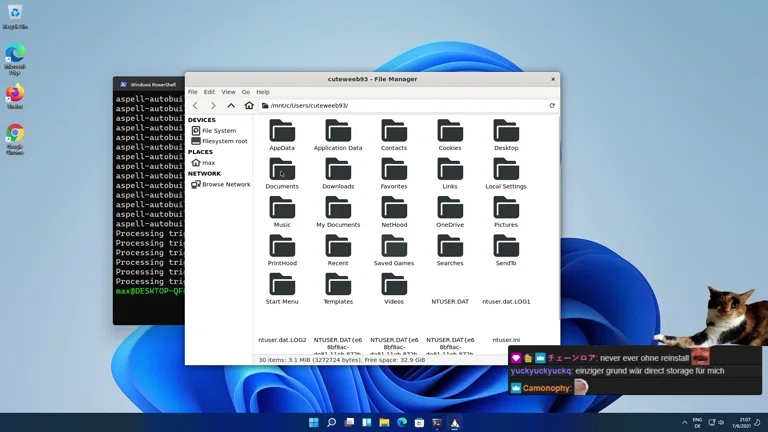Image resolution: width=768 pixels, height=432 pixels.
Task: Select the Searches folder
Action: [x=450, y=250]
